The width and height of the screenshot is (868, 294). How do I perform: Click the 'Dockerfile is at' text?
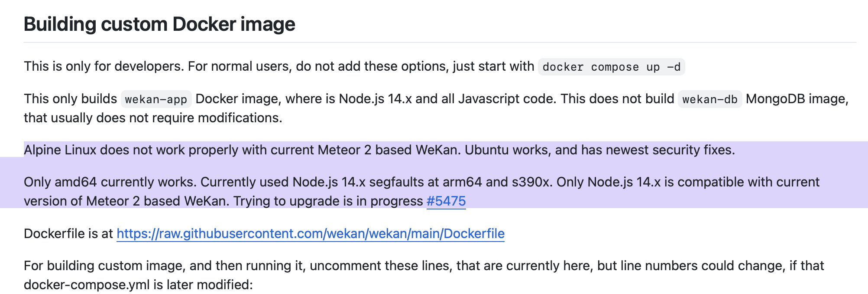pyautogui.click(x=68, y=234)
